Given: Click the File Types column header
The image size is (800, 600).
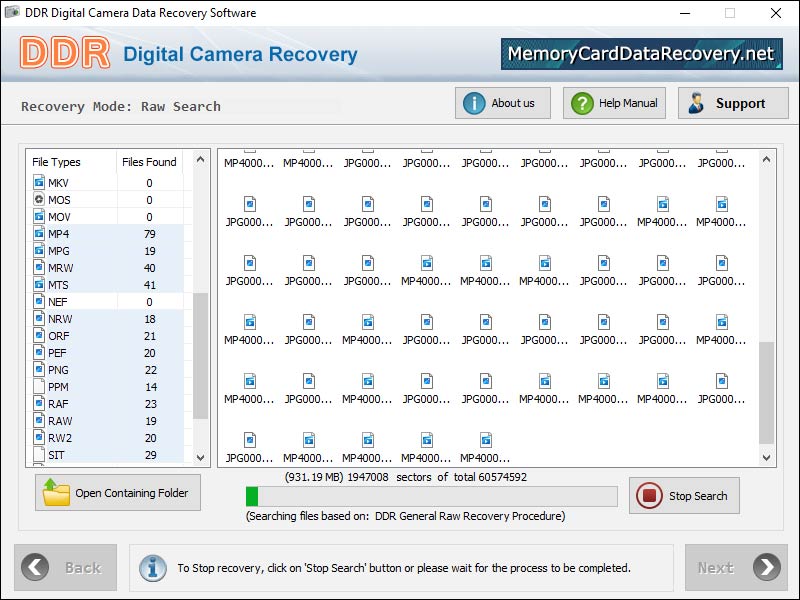Looking at the screenshot, I should click(x=57, y=162).
